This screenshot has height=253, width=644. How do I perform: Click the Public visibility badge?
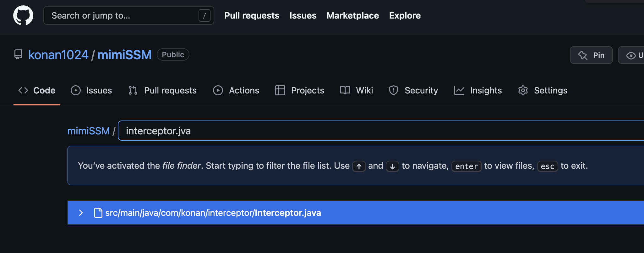(173, 54)
